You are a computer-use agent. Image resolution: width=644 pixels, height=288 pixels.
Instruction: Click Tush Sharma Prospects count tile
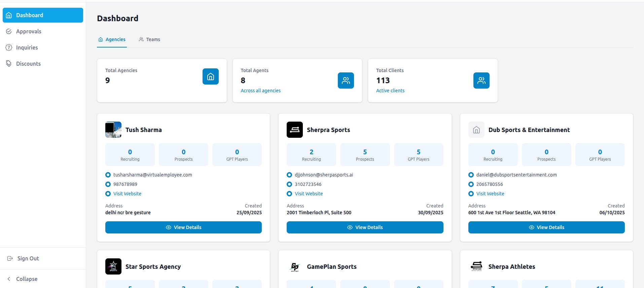point(183,155)
